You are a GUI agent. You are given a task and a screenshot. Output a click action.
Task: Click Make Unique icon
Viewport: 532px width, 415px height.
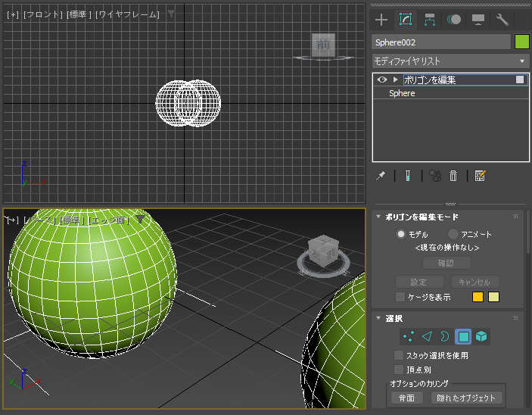click(435, 176)
